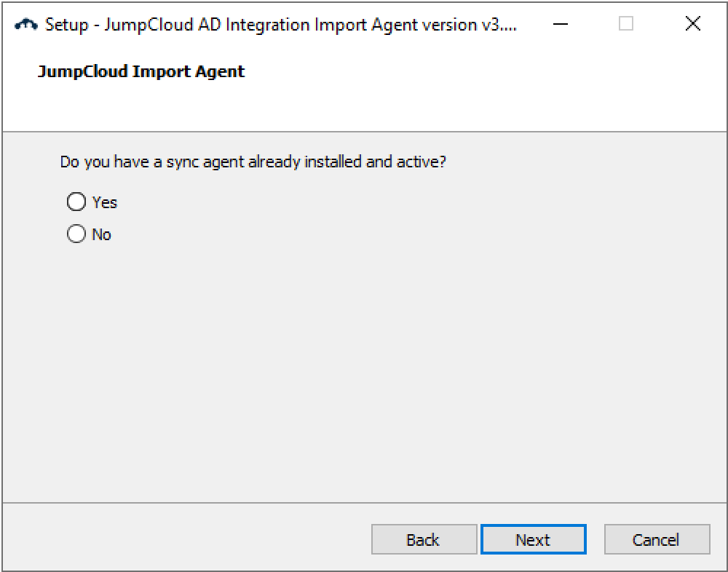728x572 pixels.
Task: Click the empty gray wizard body area
Action: (x=364, y=364)
